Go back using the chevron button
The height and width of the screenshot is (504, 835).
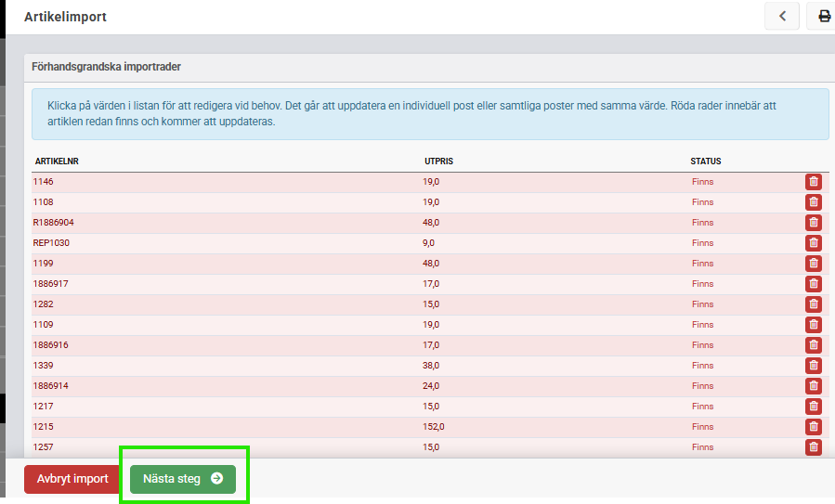(x=782, y=16)
